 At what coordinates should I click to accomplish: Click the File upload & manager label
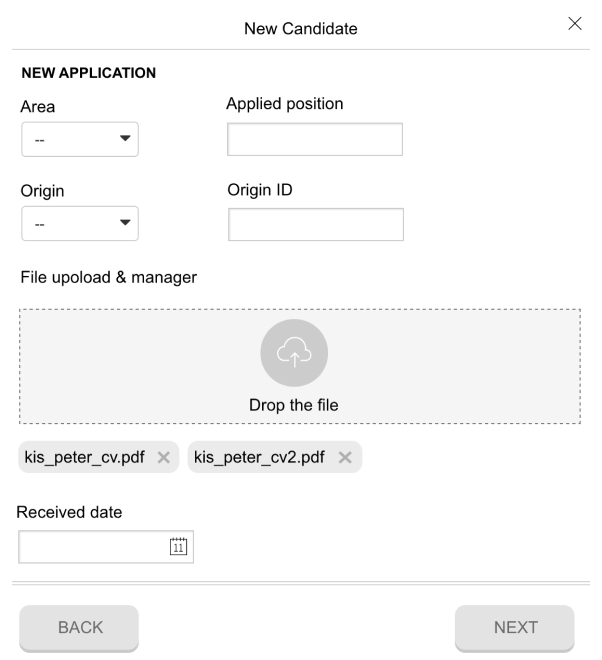(x=109, y=277)
